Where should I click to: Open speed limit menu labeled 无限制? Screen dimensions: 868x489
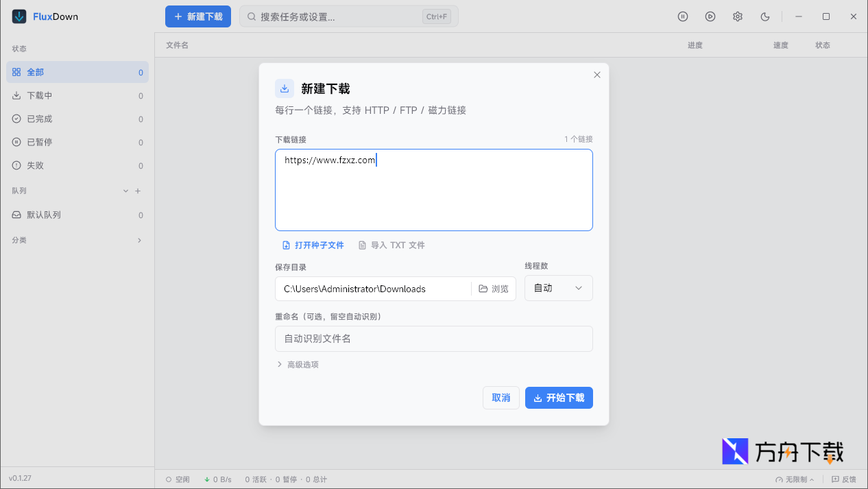pyautogui.click(x=797, y=479)
